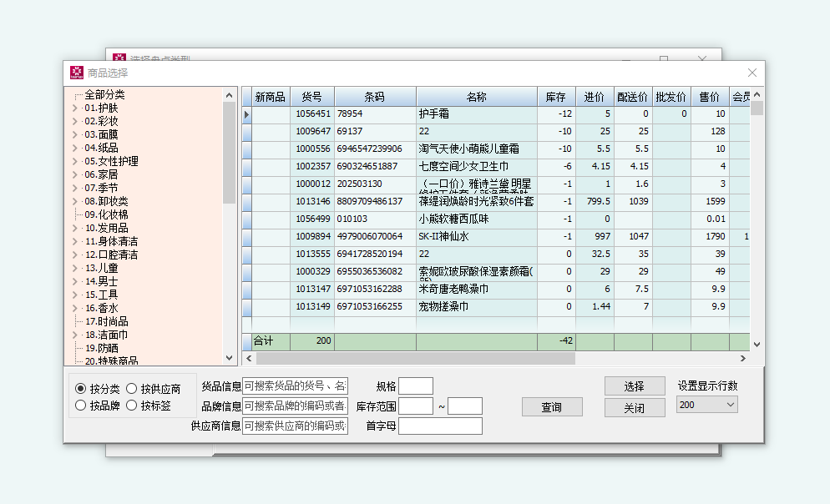Sort by 进价 column header

595,97
